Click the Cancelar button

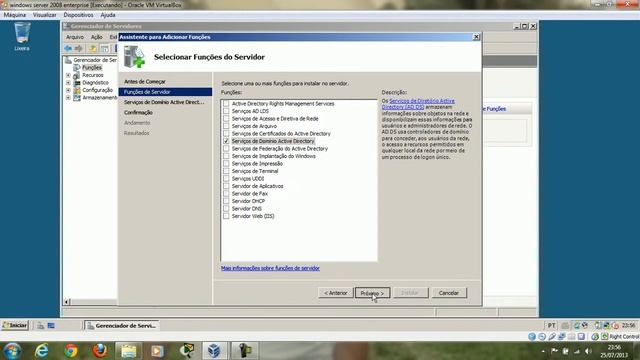click(449, 293)
